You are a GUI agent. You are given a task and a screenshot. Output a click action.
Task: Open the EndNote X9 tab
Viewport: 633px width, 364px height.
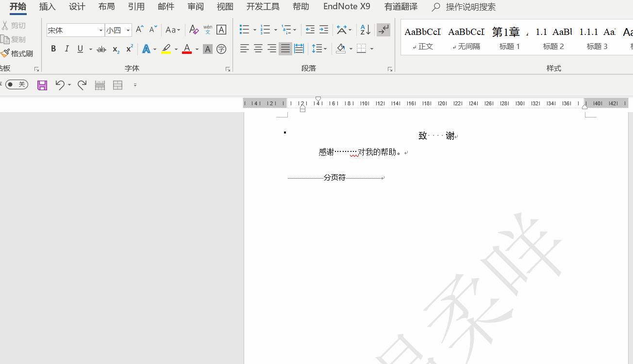(346, 7)
